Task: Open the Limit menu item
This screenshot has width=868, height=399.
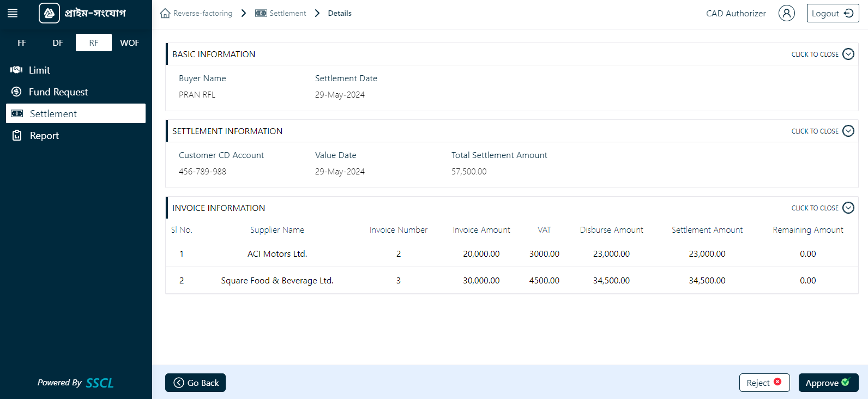Action: pyautogui.click(x=76, y=70)
